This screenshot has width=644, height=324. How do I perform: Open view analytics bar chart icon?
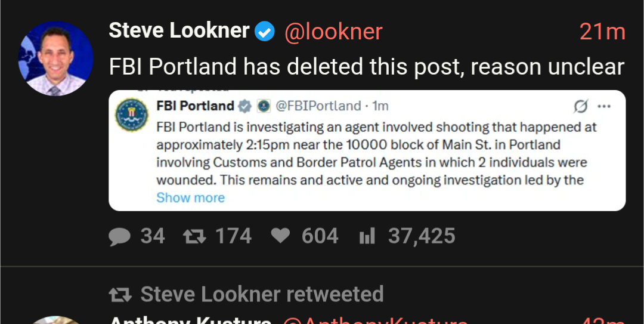coord(367,237)
